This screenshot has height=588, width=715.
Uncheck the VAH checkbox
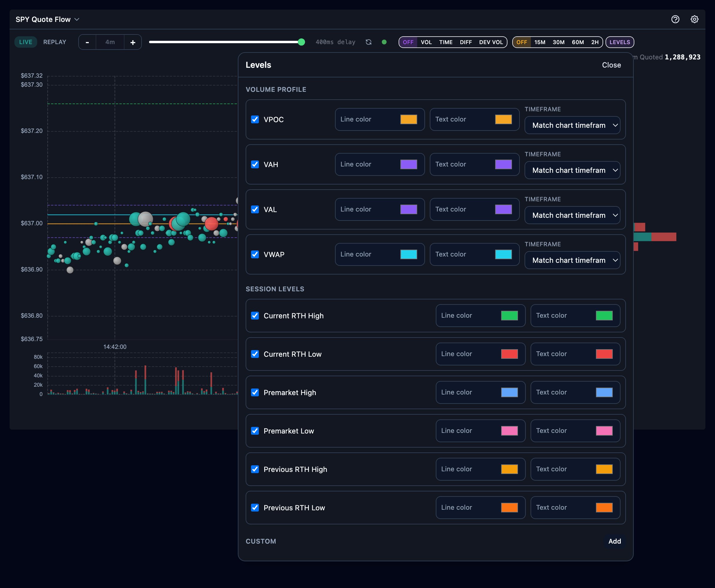click(255, 164)
